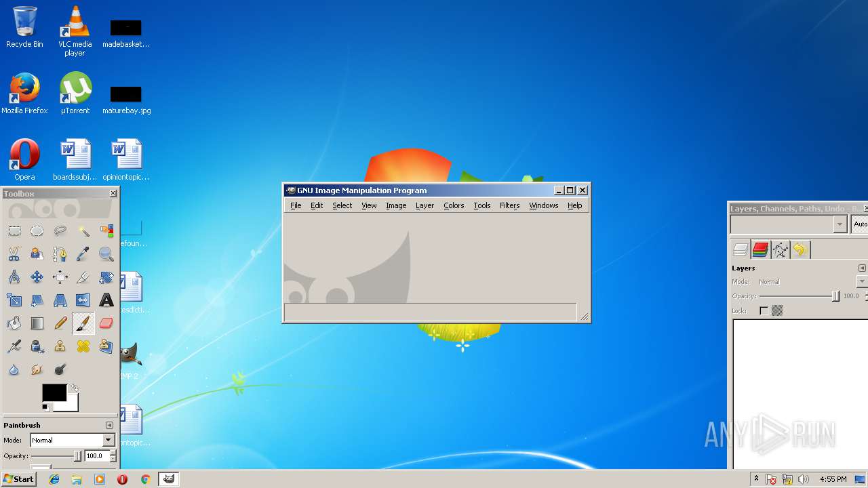Select the Alignment tool

click(x=60, y=277)
